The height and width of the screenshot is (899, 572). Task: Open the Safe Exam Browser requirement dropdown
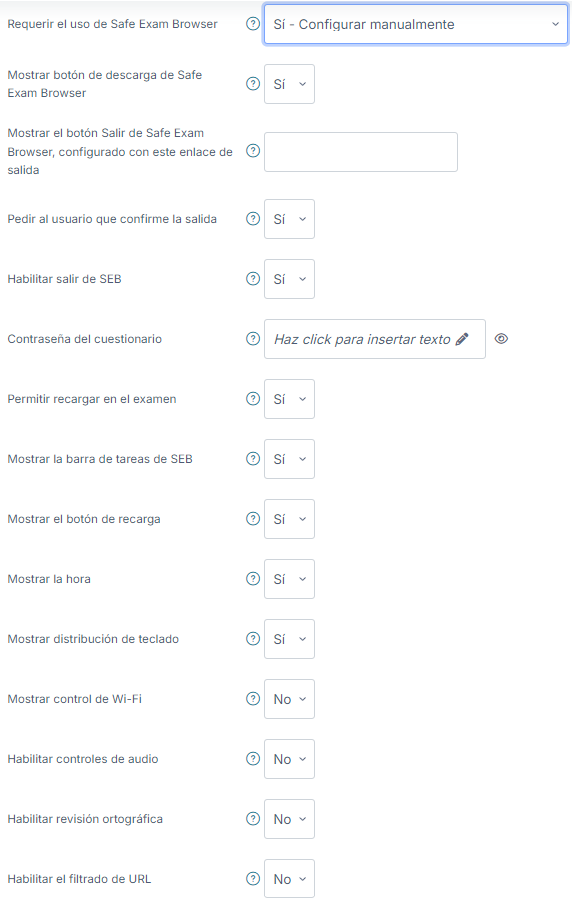pyautogui.click(x=416, y=24)
